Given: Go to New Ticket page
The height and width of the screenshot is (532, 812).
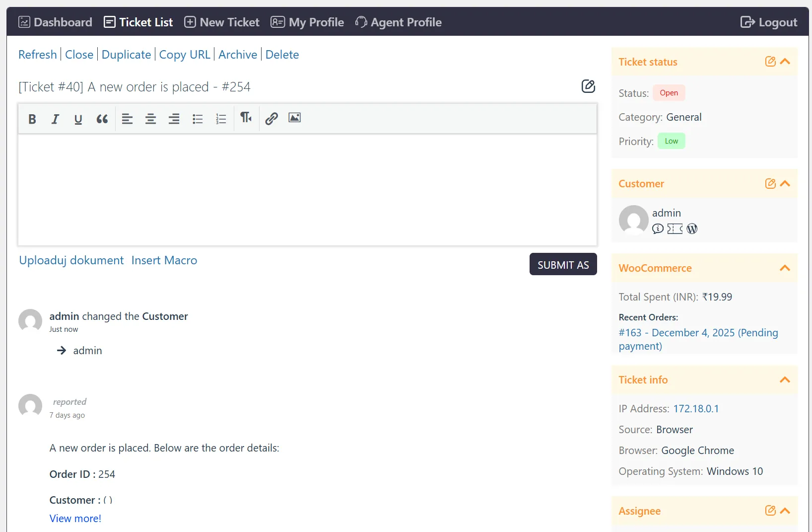Looking at the screenshot, I should tap(222, 22).
